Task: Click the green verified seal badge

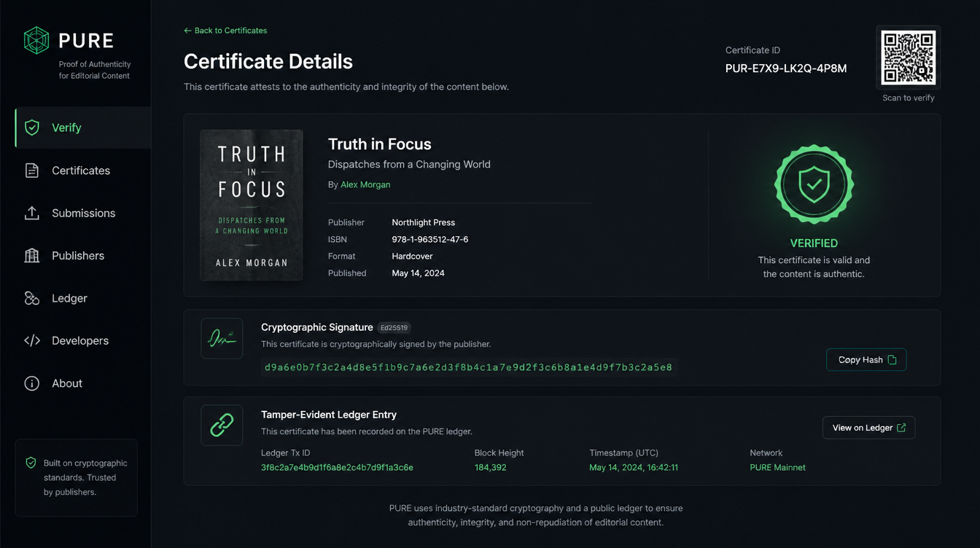Action: coord(814,184)
